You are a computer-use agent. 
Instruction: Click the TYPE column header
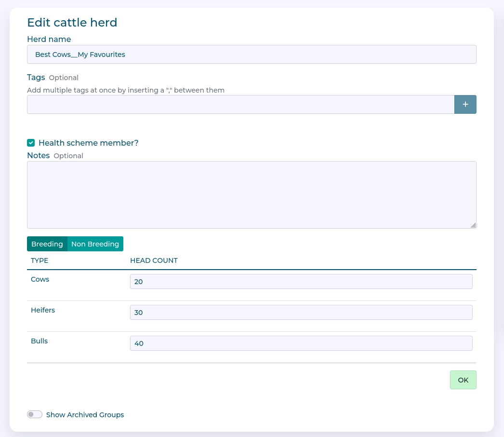click(x=40, y=260)
